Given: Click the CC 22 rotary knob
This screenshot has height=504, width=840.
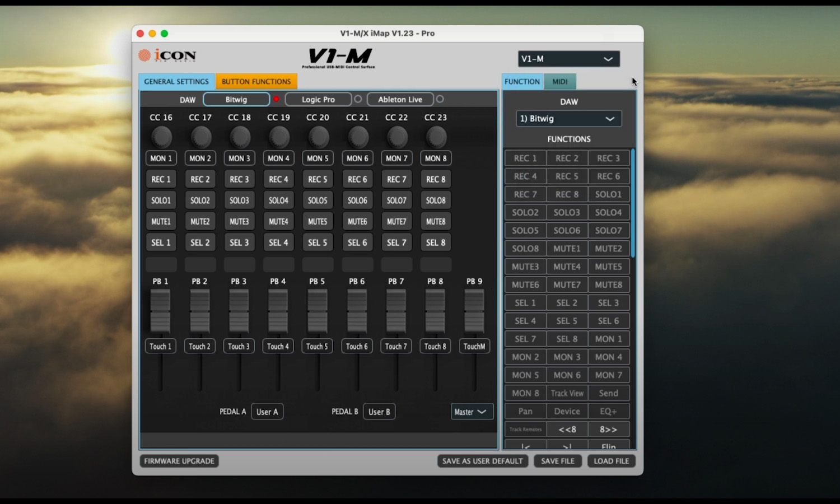Looking at the screenshot, I should click(x=396, y=137).
